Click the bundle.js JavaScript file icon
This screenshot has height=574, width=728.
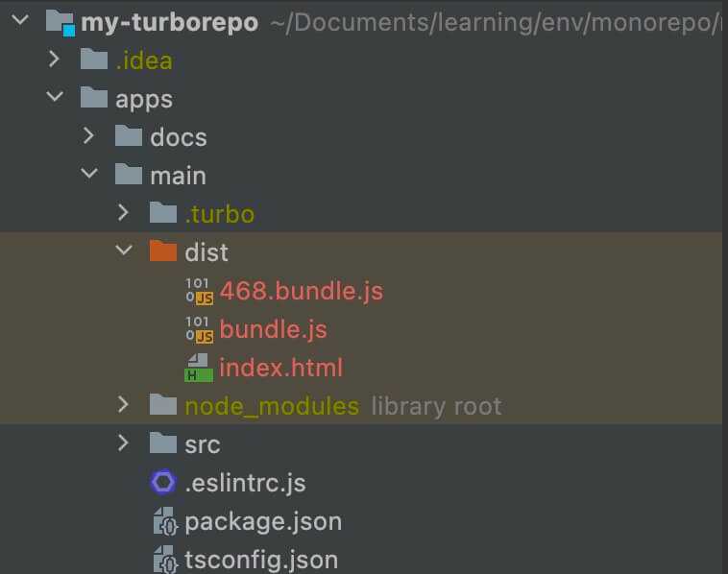tap(199, 330)
